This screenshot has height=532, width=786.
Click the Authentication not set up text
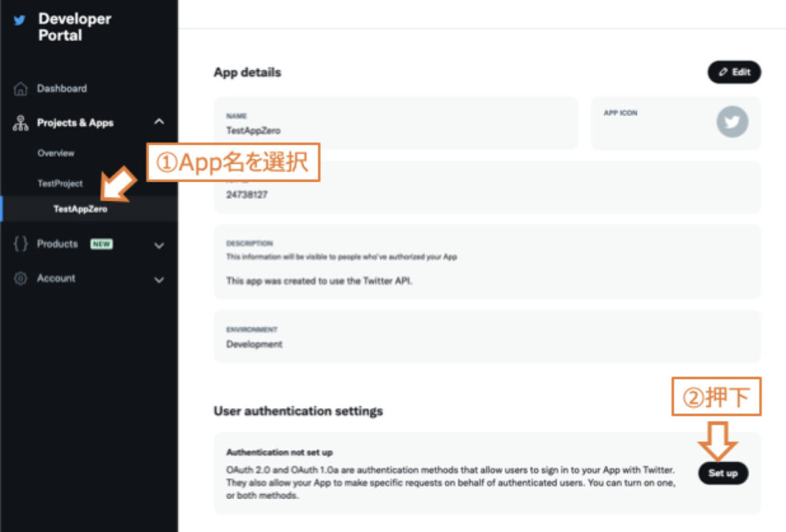click(279, 452)
